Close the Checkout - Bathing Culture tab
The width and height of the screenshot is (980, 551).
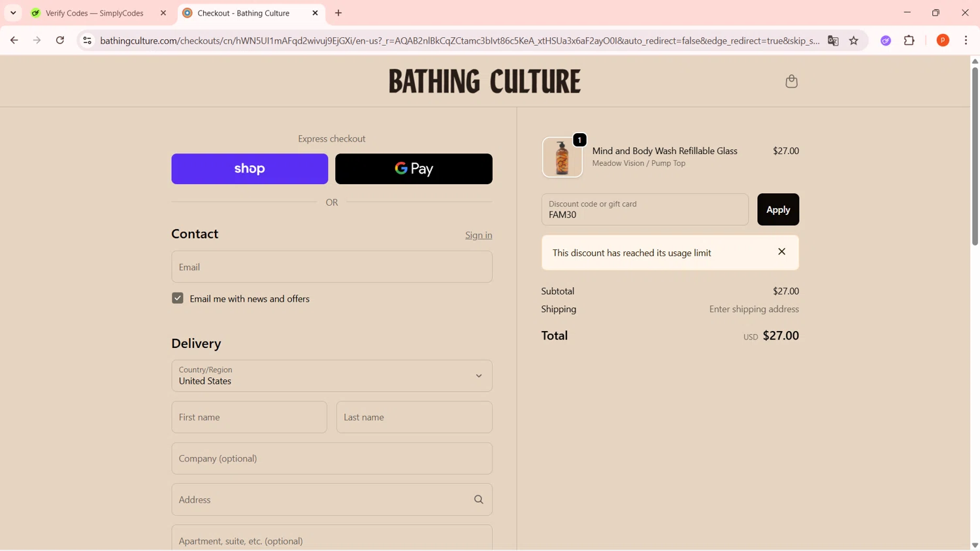315,13
